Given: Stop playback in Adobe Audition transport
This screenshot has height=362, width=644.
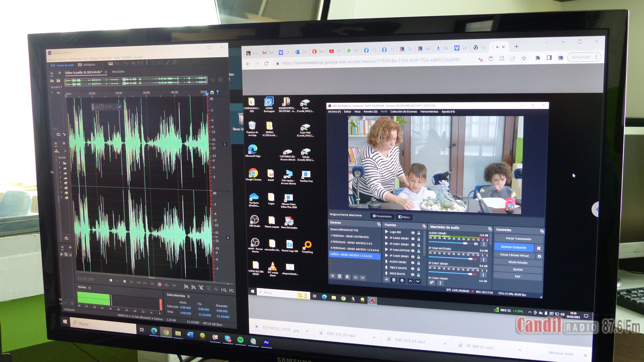Looking at the screenshot, I should pyautogui.click(x=111, y=280).
